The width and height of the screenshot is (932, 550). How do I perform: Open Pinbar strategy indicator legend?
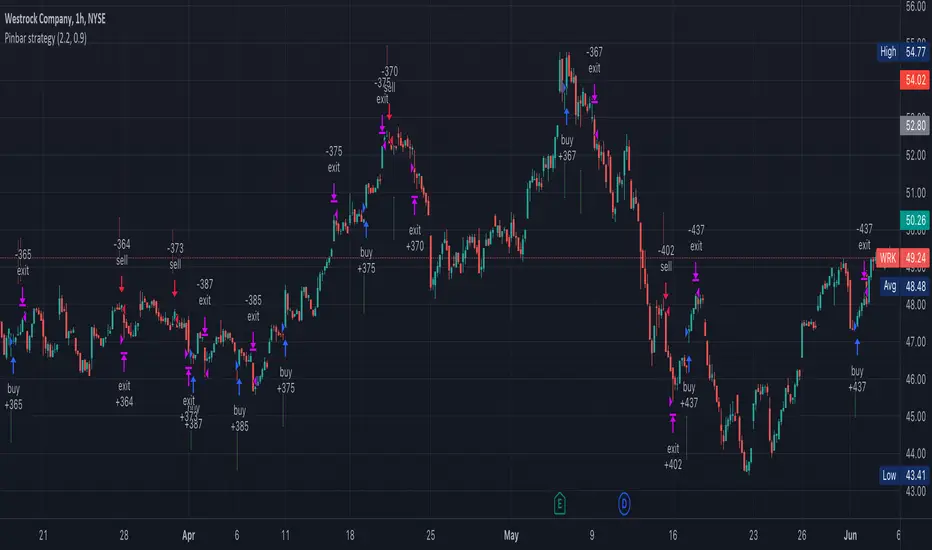coord(45,38)
